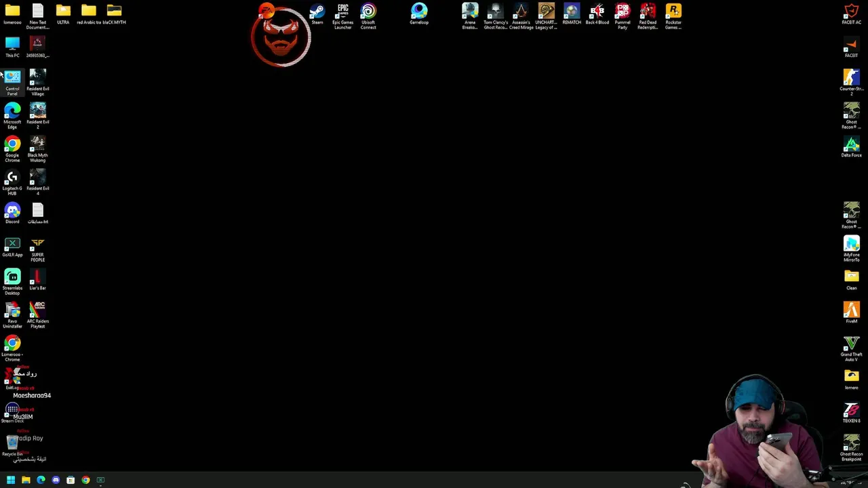Open the lomerooo folder on the desktop

[12, 14]
